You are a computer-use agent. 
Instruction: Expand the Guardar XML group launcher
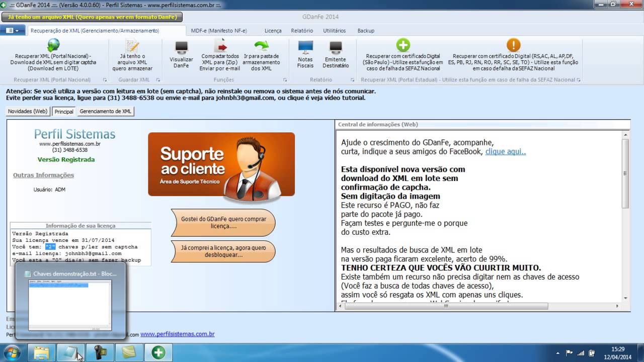pos(158,80)
